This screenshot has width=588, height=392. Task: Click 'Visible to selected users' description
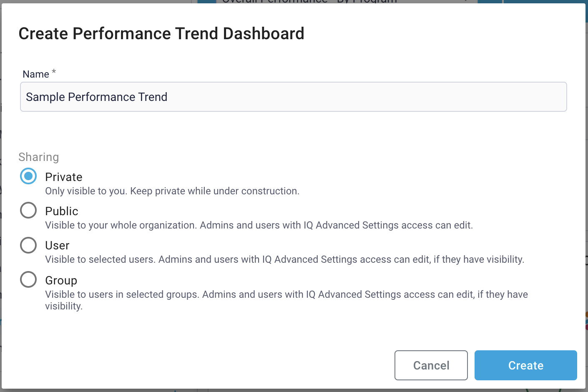pos(284,259)
